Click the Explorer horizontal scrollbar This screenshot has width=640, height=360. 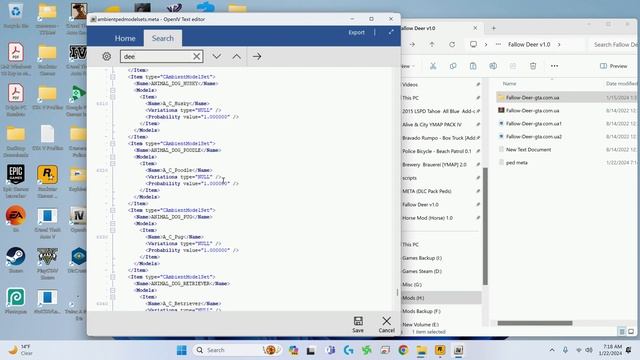pos(535,323)
